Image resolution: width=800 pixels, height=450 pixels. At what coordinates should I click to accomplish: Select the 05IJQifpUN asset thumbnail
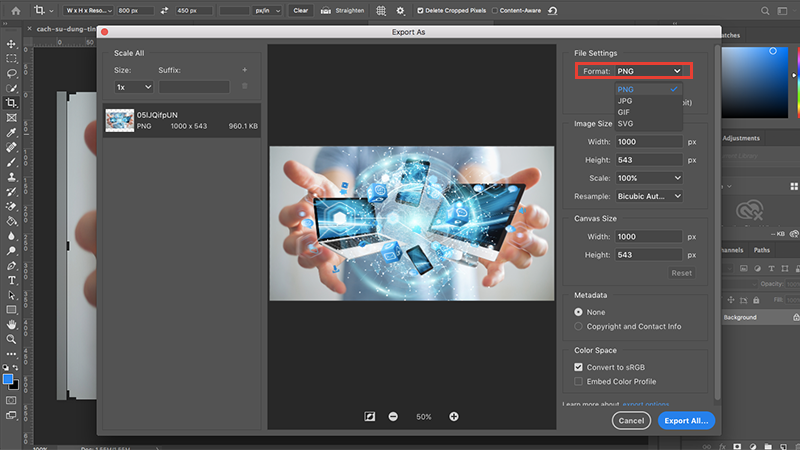(119, 120)
